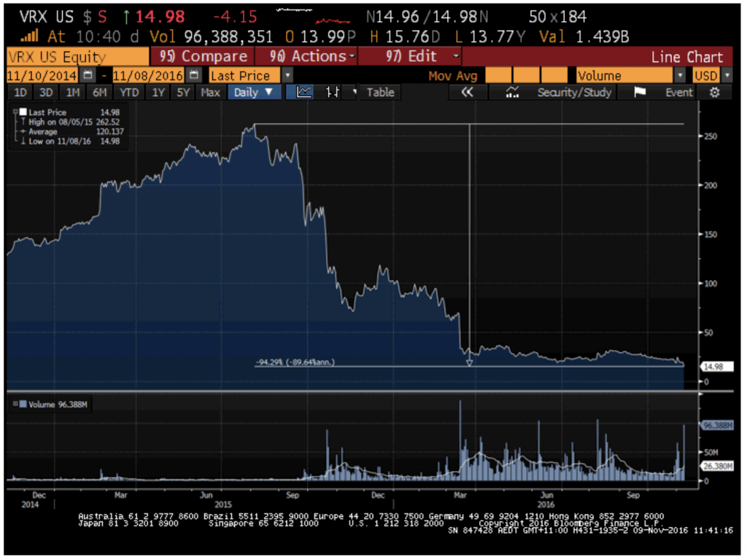Edit the end date 11/08/2016 field
747x560 pixels.
point(148,75)
